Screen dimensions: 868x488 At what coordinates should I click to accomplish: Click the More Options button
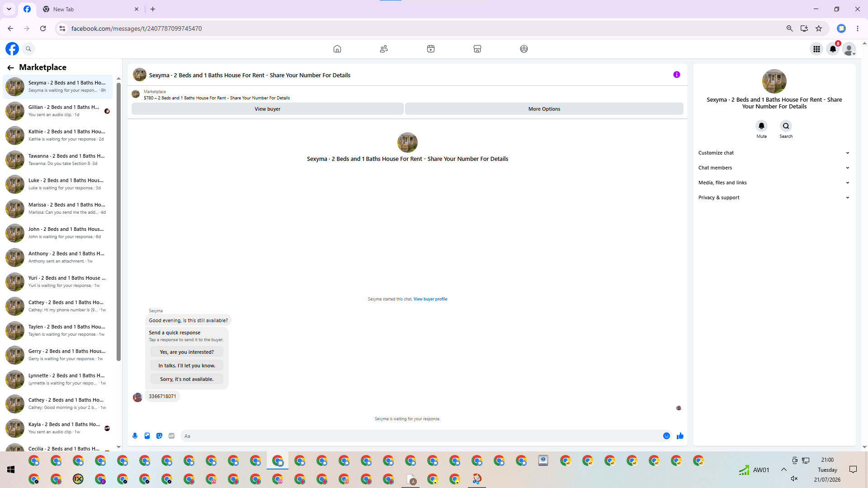(544, 109)
